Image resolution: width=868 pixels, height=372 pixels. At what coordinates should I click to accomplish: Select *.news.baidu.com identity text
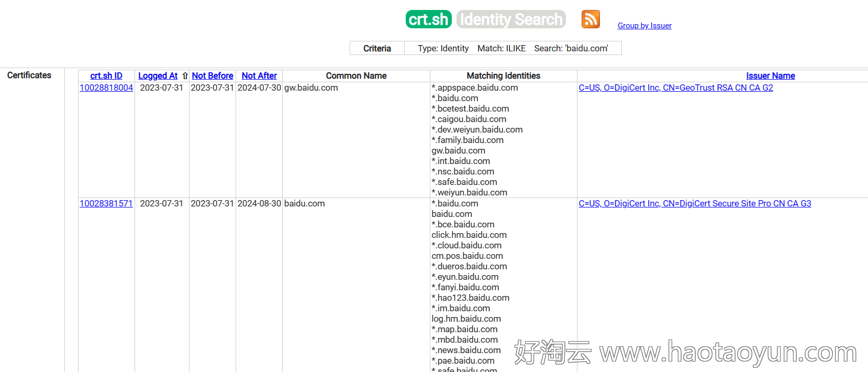(x=466, y=350)
